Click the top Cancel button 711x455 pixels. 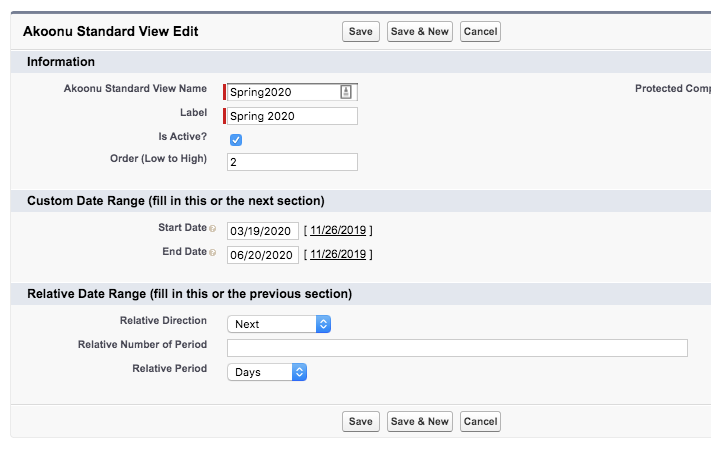[x=480, y=32]
